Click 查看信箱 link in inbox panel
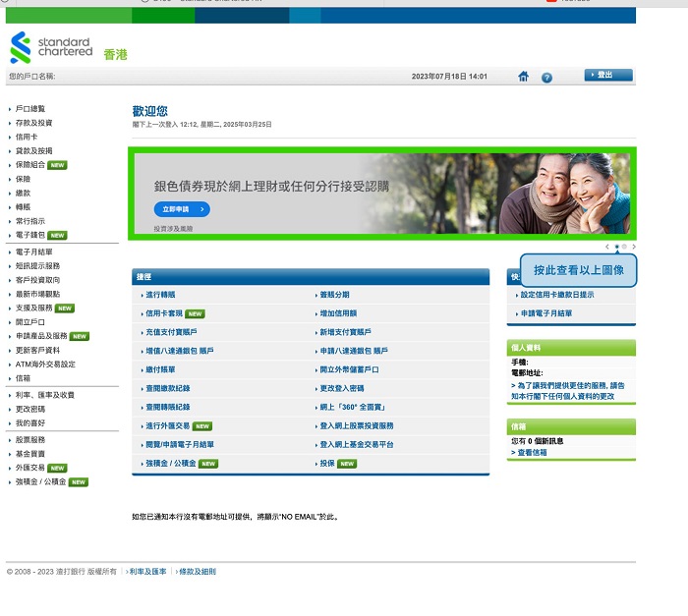688x616 pixels. [x=532, y=452]
